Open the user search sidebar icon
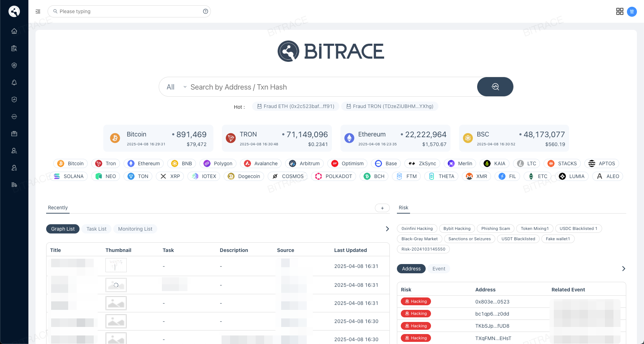Viewport: 644px width, 344px height. pyautogui.click(x=14, y=151)
